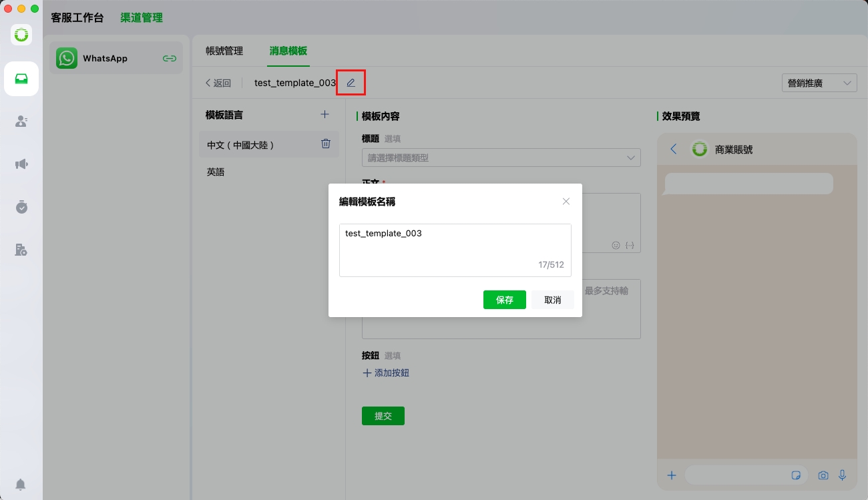Open the contacts icon in left sidebar
This screenshot has height=500, width=868.
click(x=21, y=121)
